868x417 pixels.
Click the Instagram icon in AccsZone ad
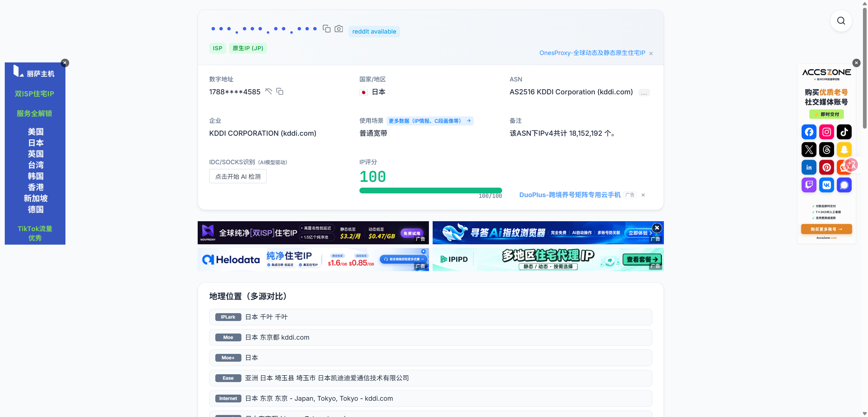pos(827,132)
